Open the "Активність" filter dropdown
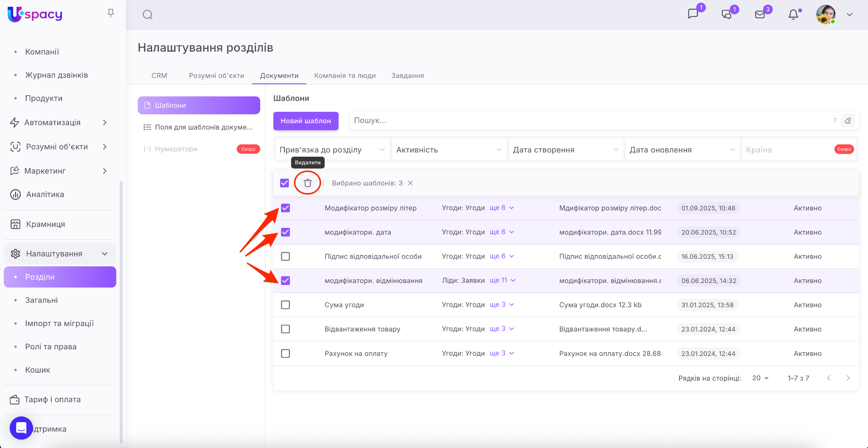Screen dimensions: 868x448 coord(449,150)
